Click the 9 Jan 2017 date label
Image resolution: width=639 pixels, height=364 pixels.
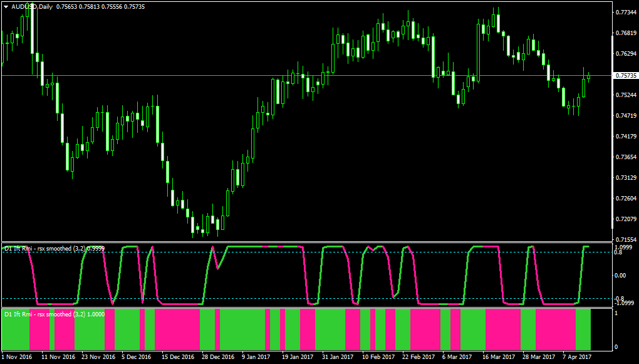click(256, 356)
